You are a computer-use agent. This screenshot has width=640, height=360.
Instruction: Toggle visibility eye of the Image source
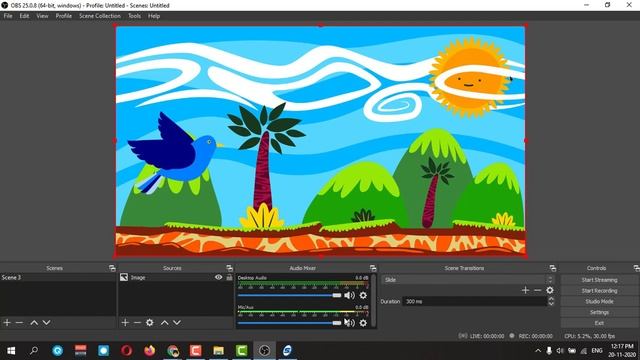(219, 278)
